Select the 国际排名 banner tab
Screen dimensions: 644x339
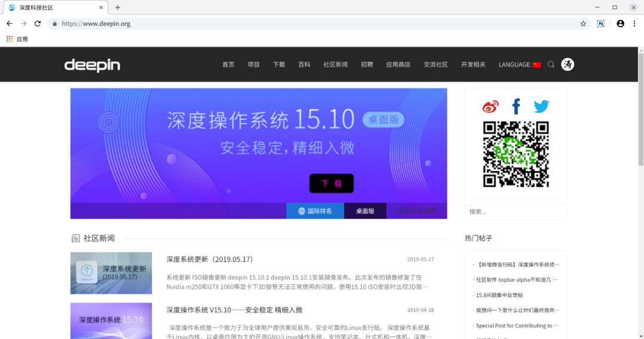coord(315,211)
